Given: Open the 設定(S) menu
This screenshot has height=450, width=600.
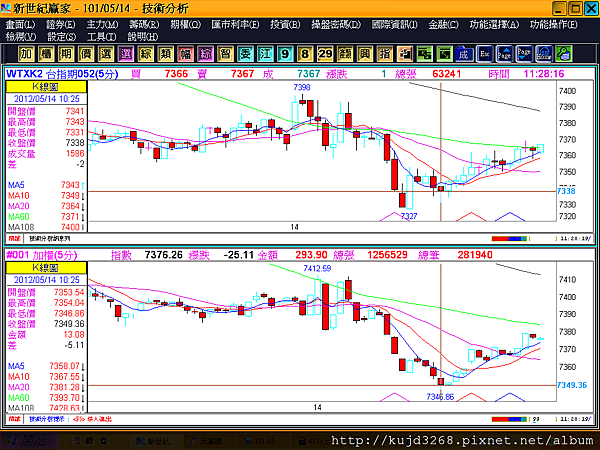Looking at the screenshot, I should [61, 37].
